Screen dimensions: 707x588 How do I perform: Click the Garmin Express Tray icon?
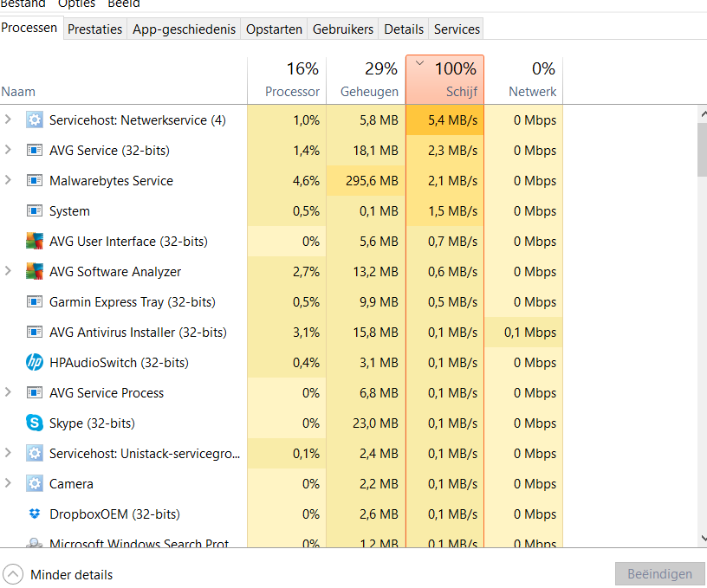tap(35, 302)
